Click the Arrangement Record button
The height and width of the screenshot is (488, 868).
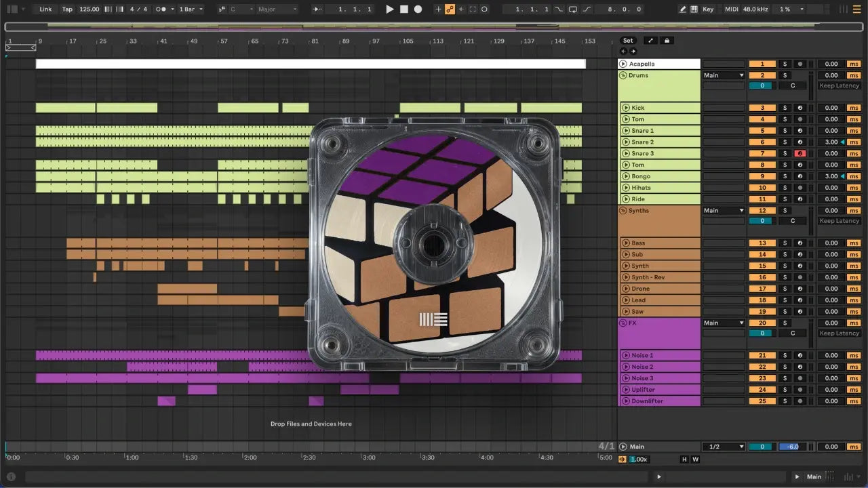(x=418, y=9)
